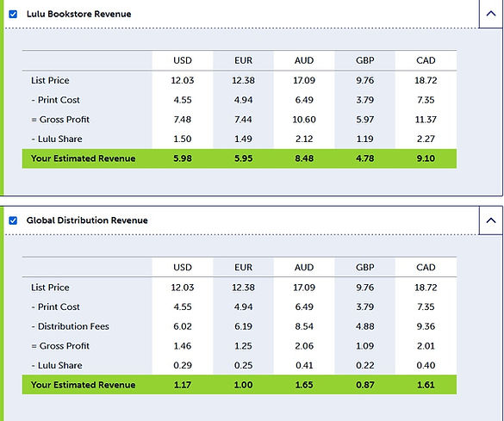This screenshot has width=504, height=421.
Task: Click Lulu Bookstore table List Price label
Action: point(50,80)
